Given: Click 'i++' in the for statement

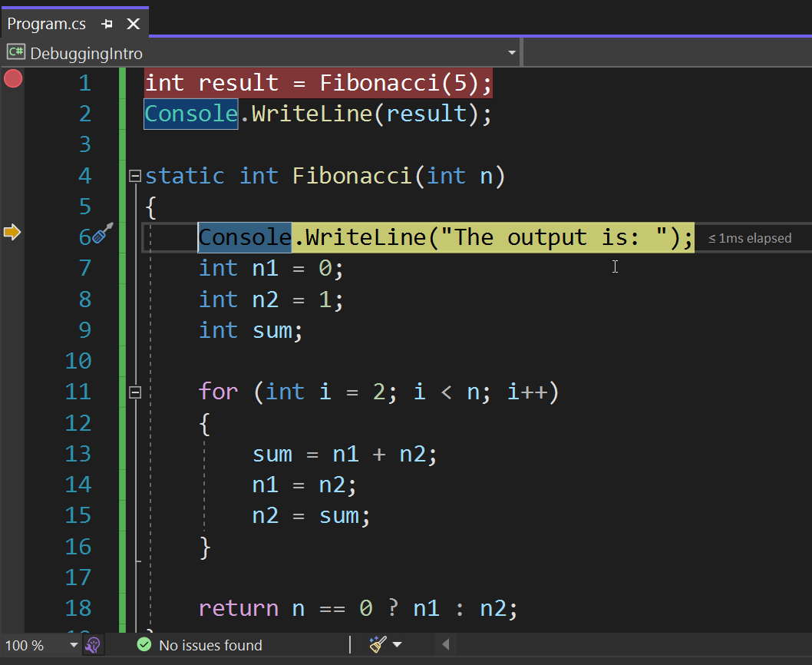Looking at the screenshot, I should coord(527,392).
